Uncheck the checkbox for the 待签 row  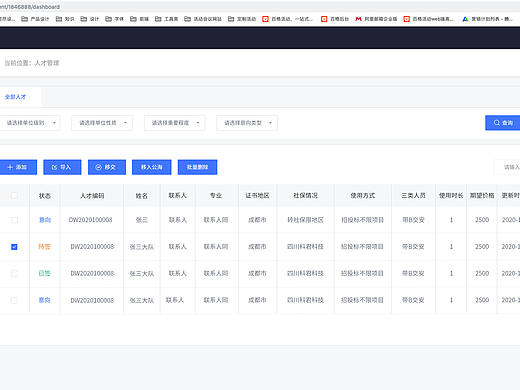(x=14, y=247)
